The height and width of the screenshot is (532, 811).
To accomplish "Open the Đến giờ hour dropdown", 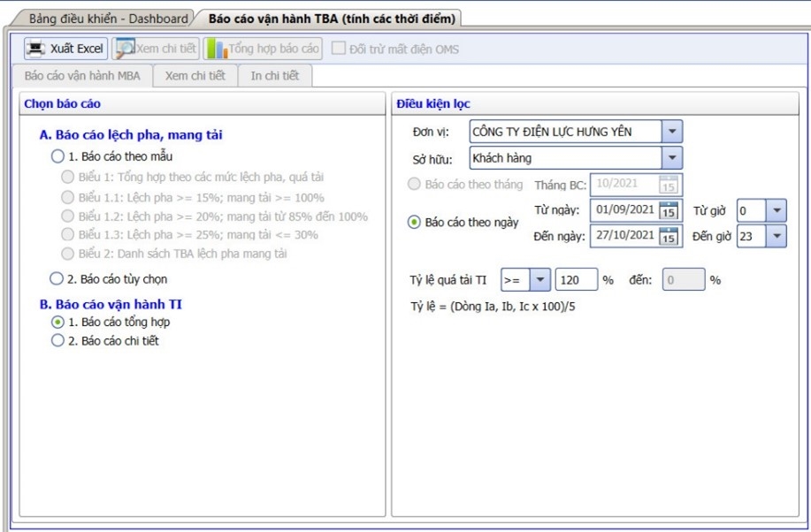I will tap(777, 236).
